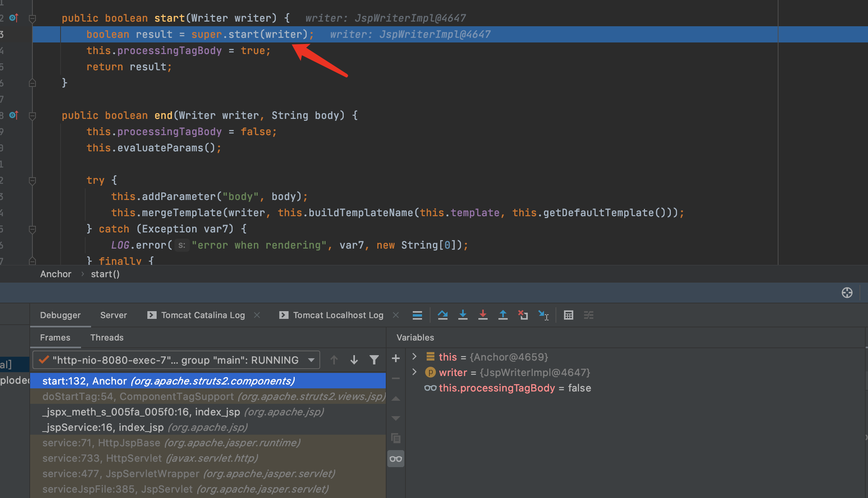Add new watch with plus icon
The height and width of the screenshot is (498, 868).
click(396, 359)
